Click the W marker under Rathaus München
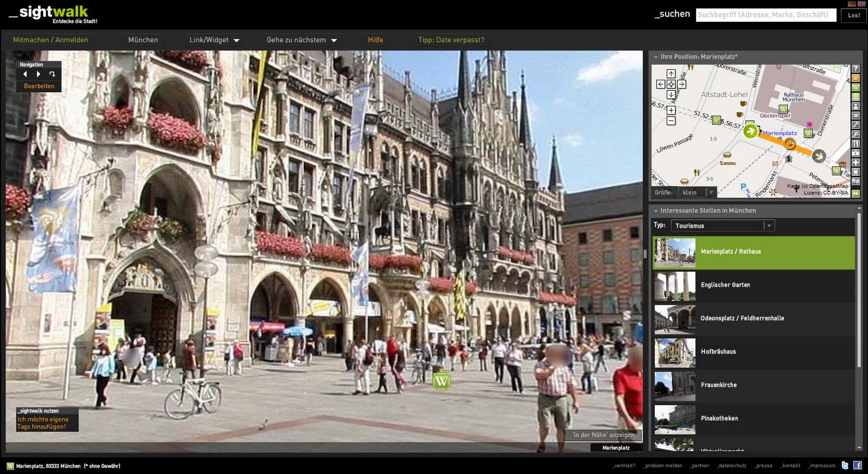868x474 pixels. (x=783, y=109)
